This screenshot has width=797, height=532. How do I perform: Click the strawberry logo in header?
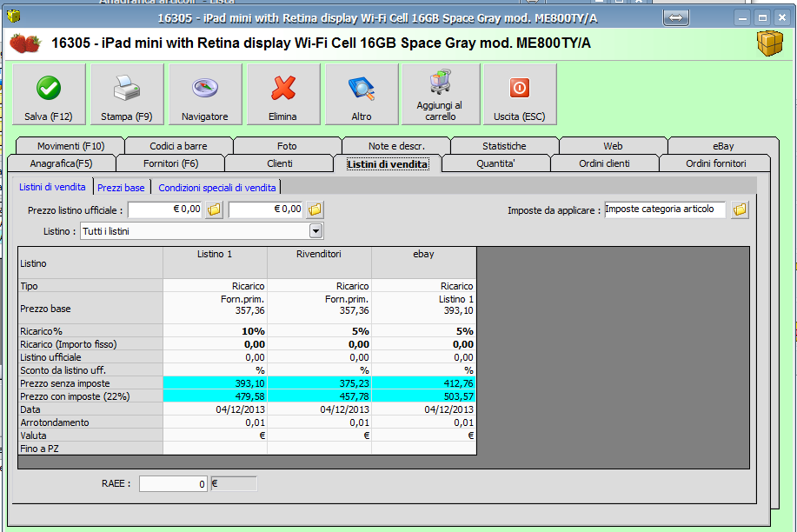25,43
